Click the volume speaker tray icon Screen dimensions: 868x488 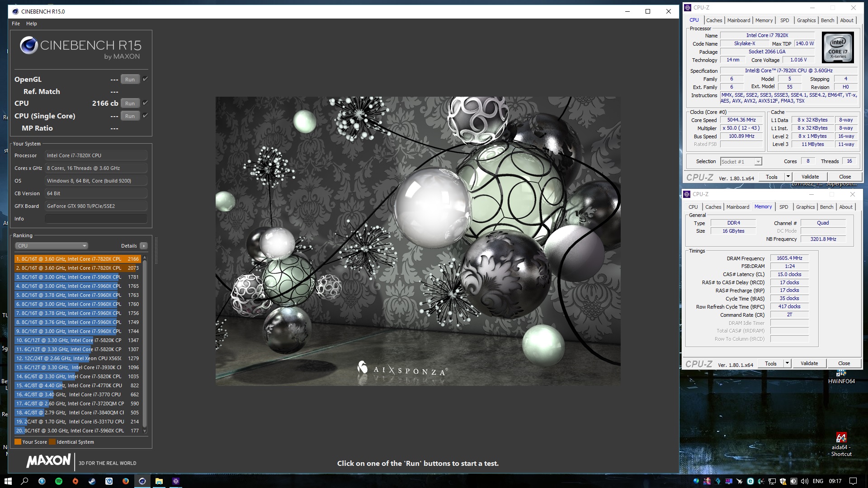click(x=805, y=481)
